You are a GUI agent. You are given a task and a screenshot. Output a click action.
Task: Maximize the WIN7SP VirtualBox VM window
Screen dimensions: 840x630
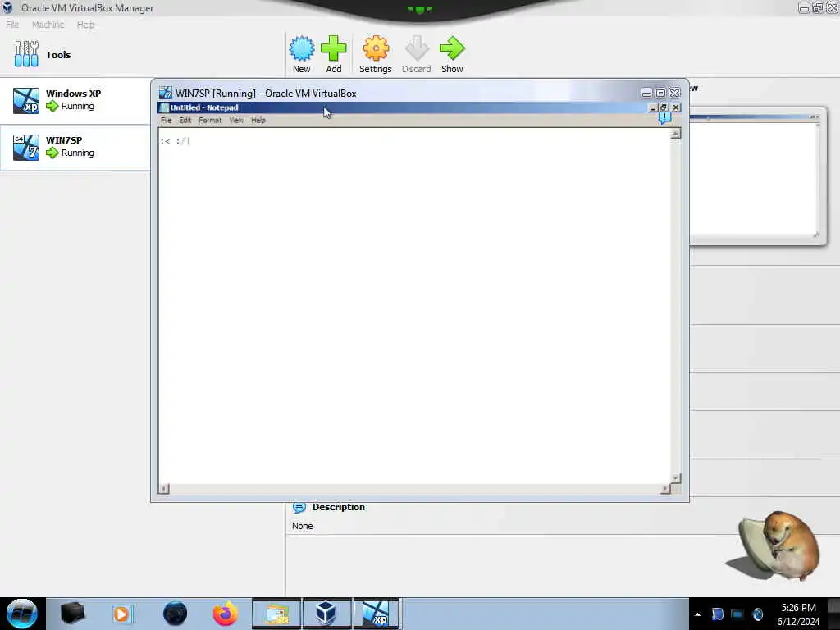[660, 94]
